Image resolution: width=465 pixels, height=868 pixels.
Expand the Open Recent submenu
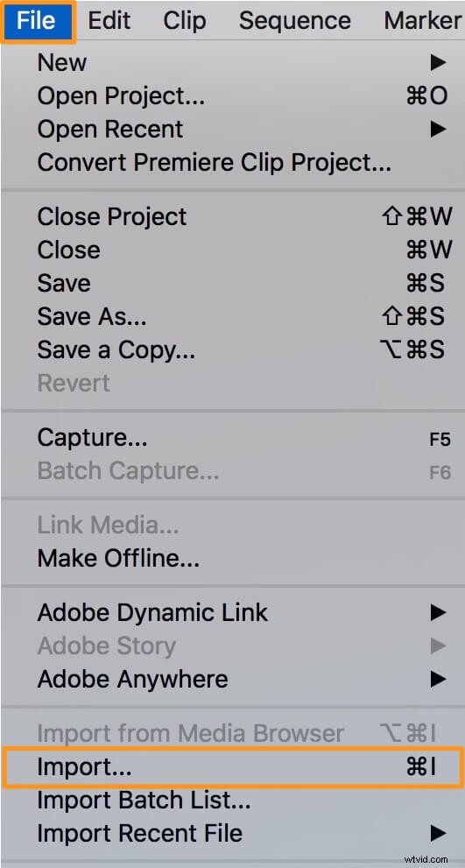click(233, 129)
